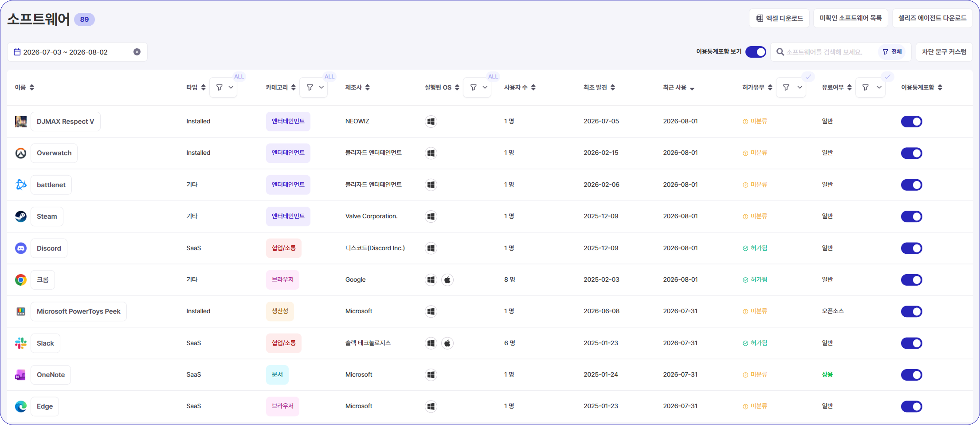Open the Discord software name button

[49, 248]
